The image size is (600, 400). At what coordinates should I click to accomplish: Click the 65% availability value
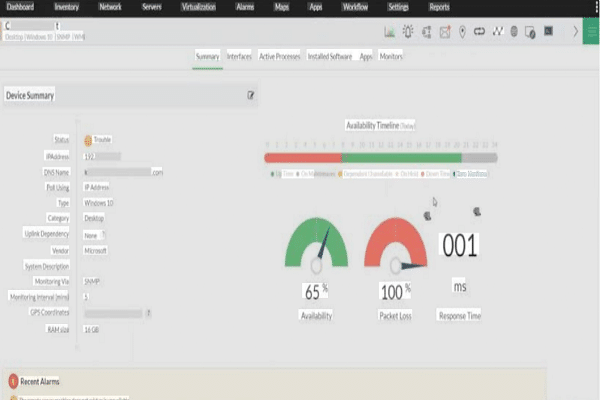315,292
